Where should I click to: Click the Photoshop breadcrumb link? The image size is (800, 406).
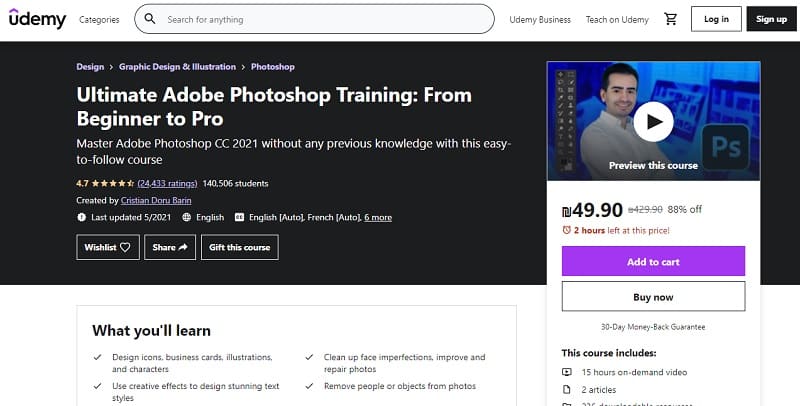click(x=272, y=67)
